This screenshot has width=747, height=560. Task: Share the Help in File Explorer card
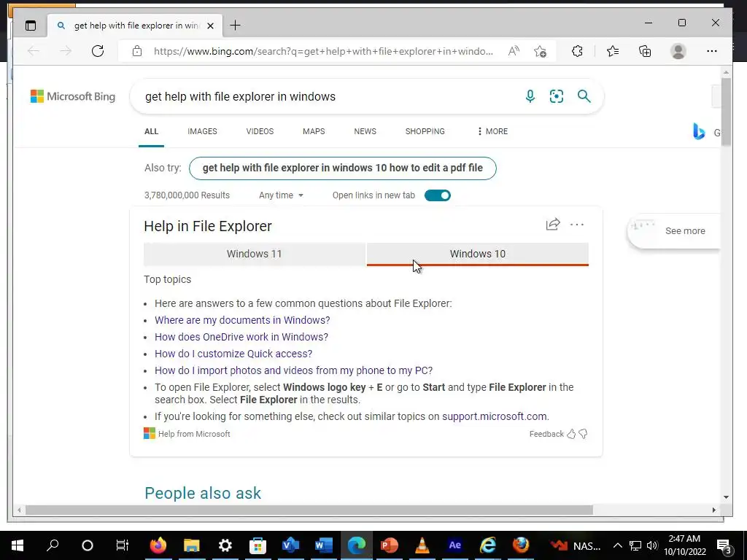click(553, 225)
